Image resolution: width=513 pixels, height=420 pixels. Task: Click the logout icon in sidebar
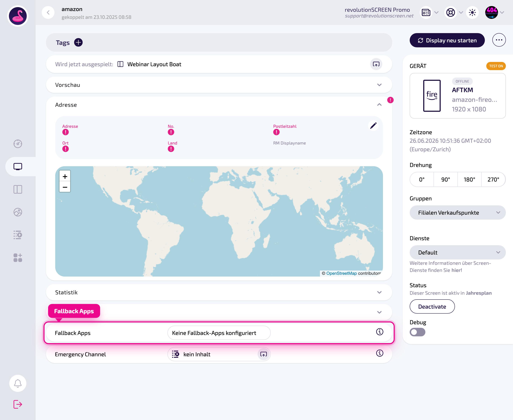coord(18,404)
